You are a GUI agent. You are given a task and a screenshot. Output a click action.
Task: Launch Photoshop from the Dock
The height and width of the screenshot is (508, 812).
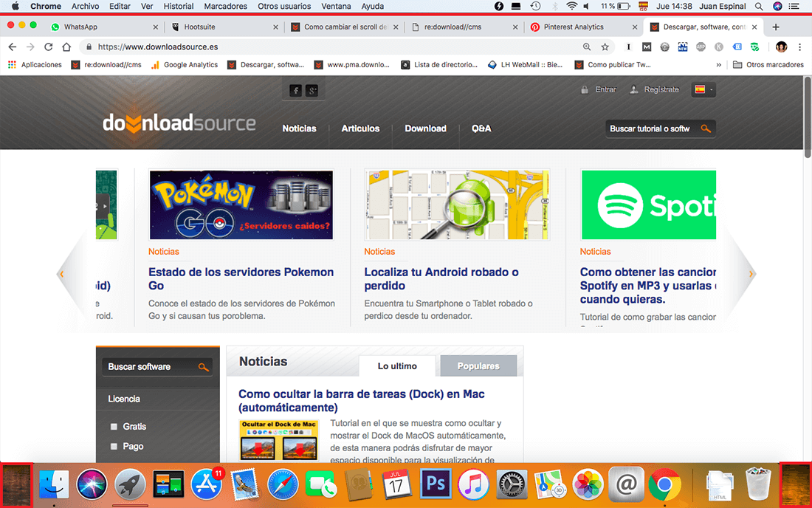point(435,484)
